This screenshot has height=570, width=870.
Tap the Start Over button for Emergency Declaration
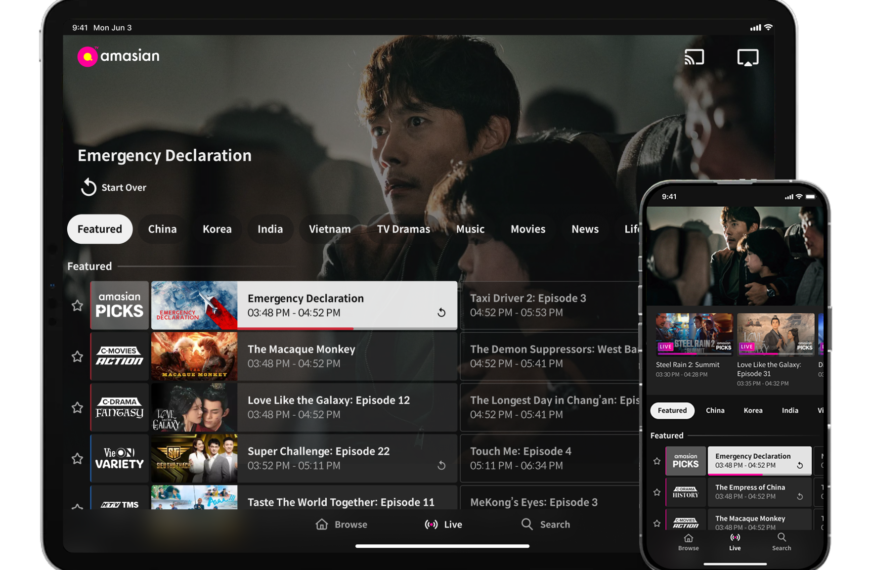113,188
